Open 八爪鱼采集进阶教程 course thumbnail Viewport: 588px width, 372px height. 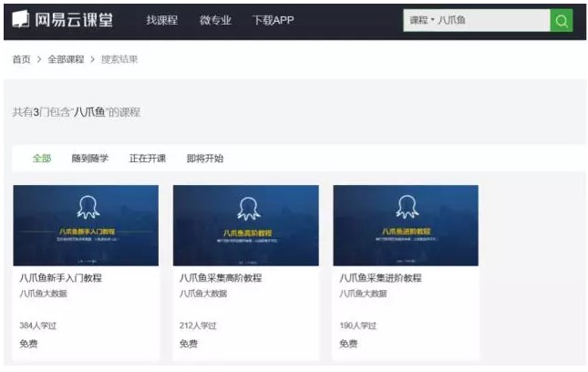[405, 225]
